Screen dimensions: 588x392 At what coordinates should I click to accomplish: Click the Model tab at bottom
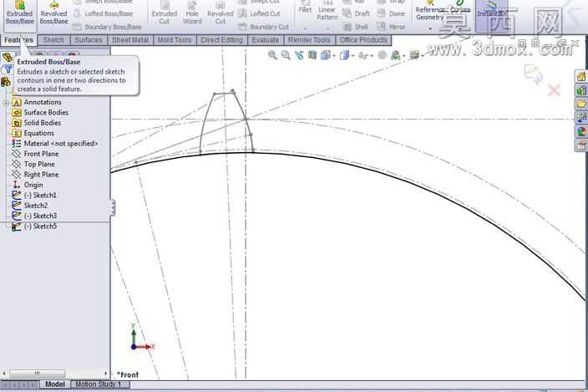point(55,384)
